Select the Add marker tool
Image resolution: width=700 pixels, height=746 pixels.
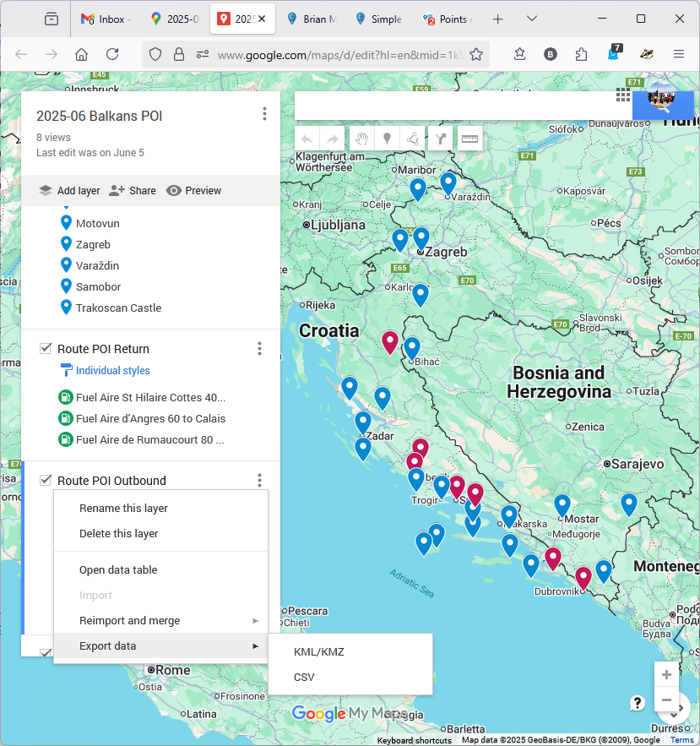pyautogui.click(x=387, y=139)
